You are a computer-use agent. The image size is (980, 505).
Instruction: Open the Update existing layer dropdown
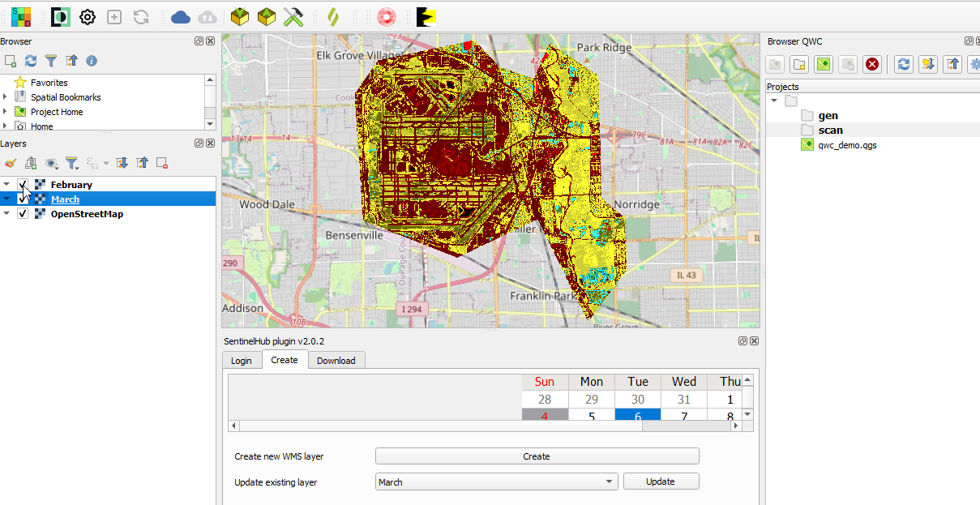[496, 481]
